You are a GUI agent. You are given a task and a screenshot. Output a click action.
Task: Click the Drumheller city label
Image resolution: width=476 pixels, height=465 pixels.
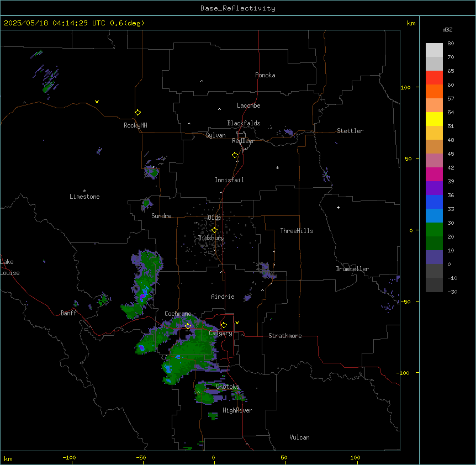click(352, 269)
